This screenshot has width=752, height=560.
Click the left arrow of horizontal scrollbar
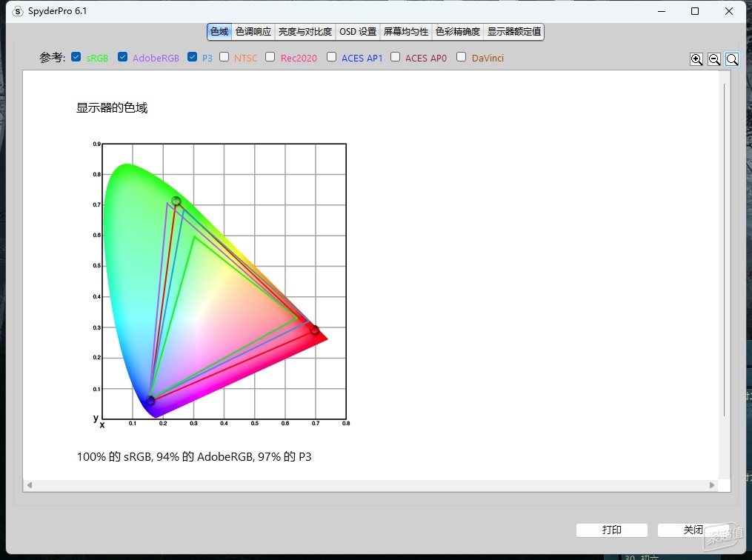point(30,485)
